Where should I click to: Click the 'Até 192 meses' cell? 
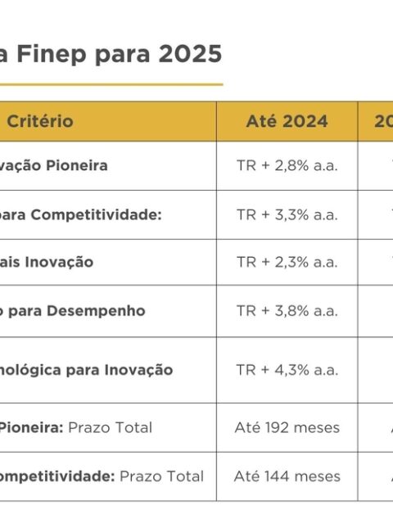click(287, 427)
